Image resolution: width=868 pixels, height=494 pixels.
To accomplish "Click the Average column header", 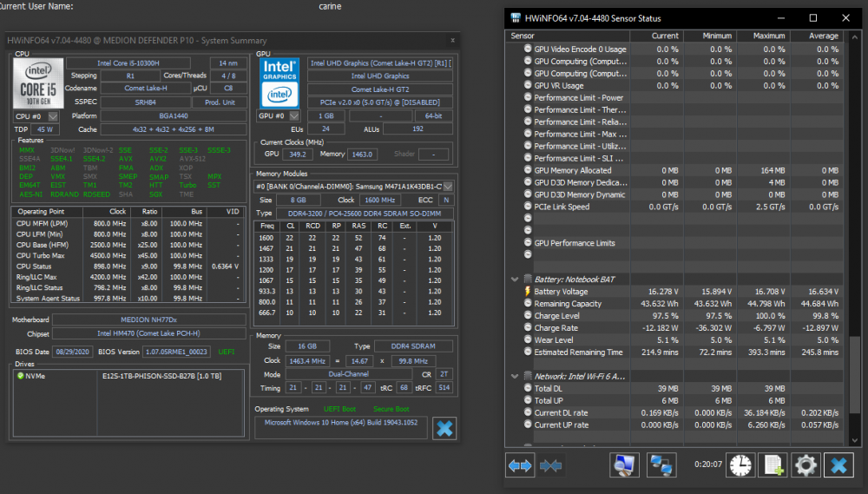I will point(816,36).
